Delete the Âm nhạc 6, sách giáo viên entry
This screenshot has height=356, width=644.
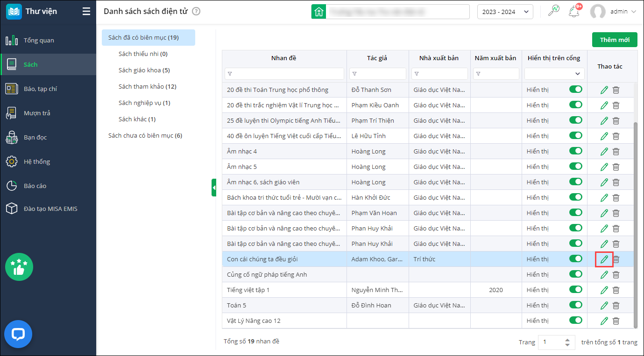click(616, 182)
